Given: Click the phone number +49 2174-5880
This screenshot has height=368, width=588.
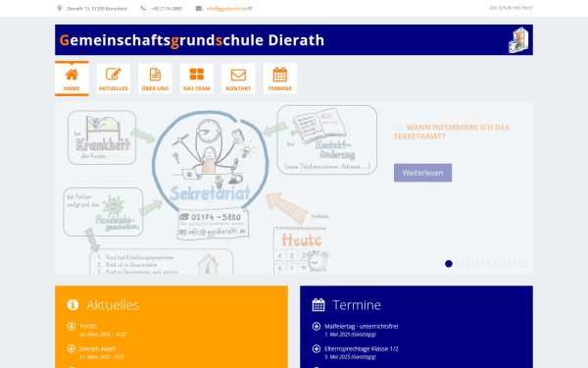Looking at the screenshot, I should click(x=167, y=9).
